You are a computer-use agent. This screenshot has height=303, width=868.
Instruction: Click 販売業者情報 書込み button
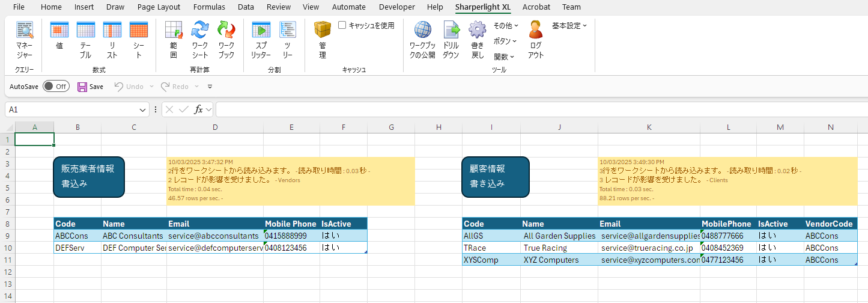(89, 177)
